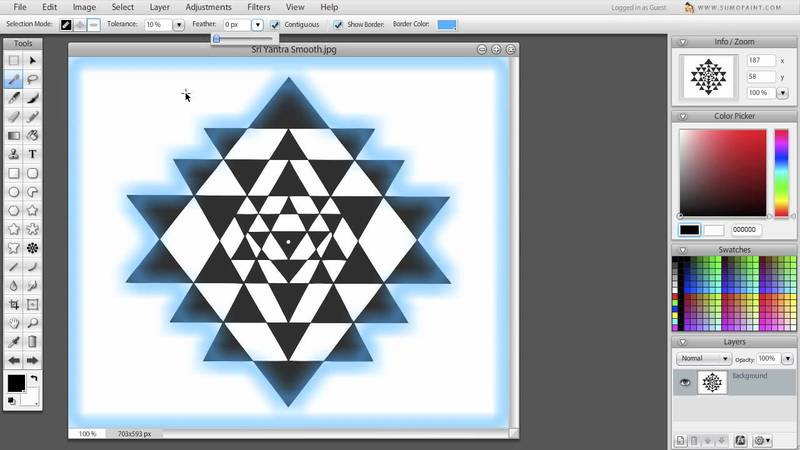This screenshot has height=450, width=800.
Task: Click the rainbow hue strip in Color Picker
Action: (x=781, y=173)
